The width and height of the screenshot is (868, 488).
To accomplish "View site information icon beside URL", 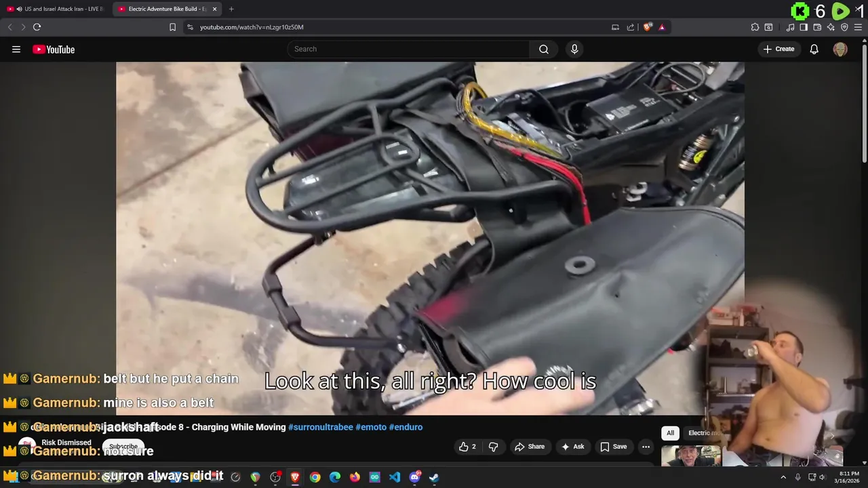I will pyautogui.click(x=190, y=27).
